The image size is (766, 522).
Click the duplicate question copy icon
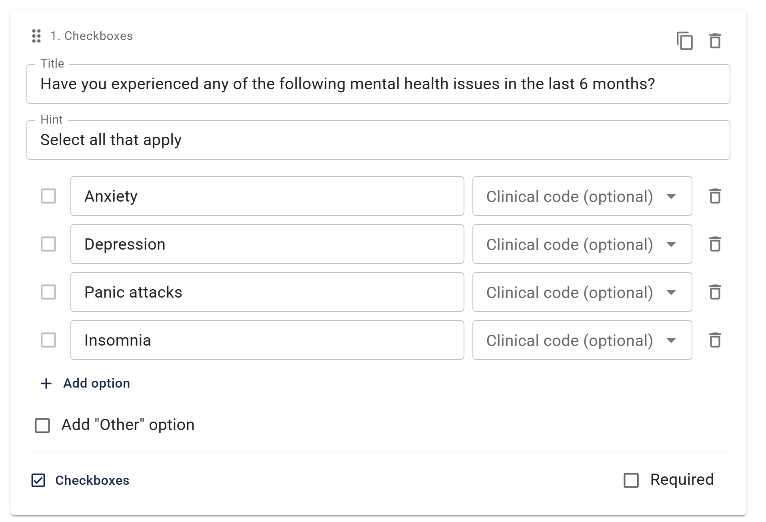point(685,41)
